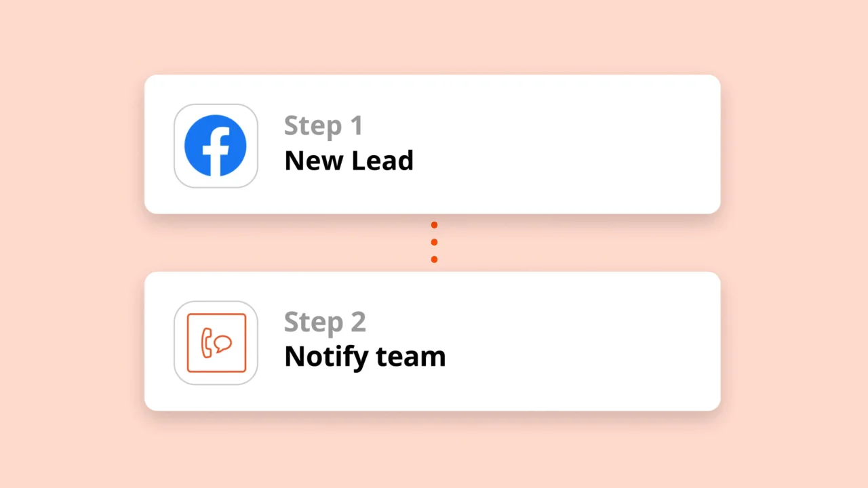Click the gray Step 2 label

coord(325,322)
